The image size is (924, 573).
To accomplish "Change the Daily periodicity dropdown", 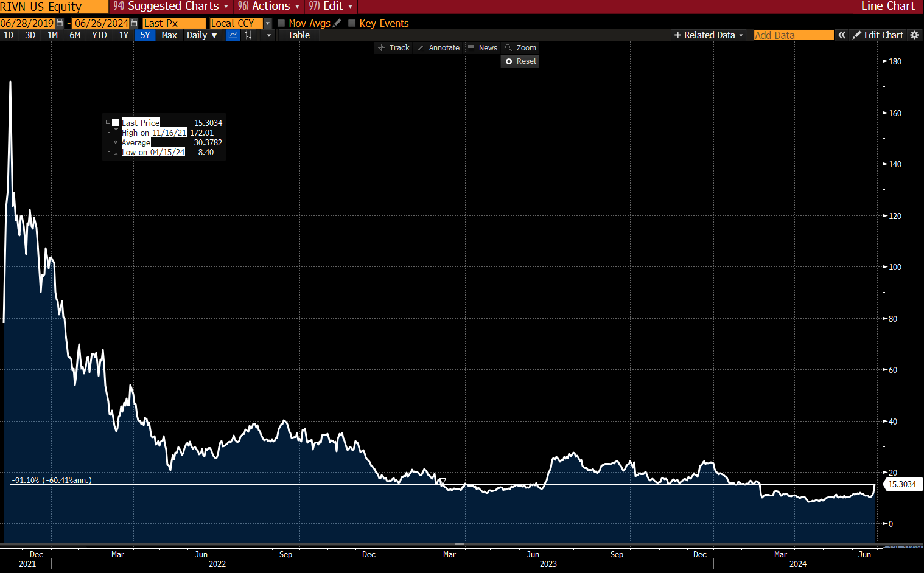I will (201, 35).
